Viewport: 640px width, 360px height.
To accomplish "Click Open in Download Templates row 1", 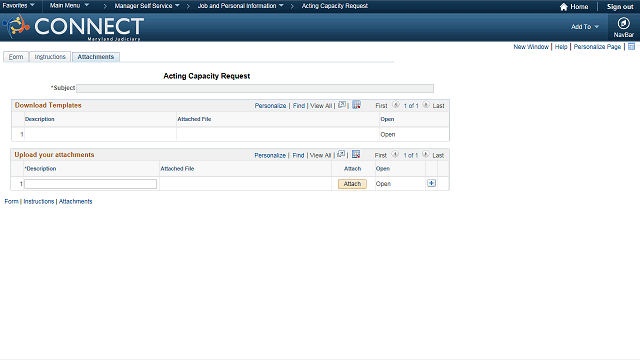I will [x=388, y=134].
